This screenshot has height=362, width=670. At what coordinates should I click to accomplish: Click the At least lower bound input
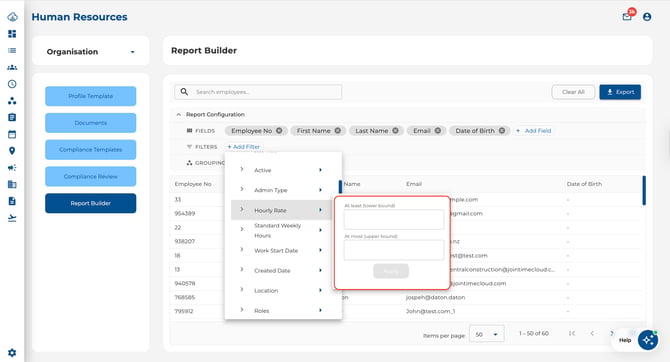394,219
